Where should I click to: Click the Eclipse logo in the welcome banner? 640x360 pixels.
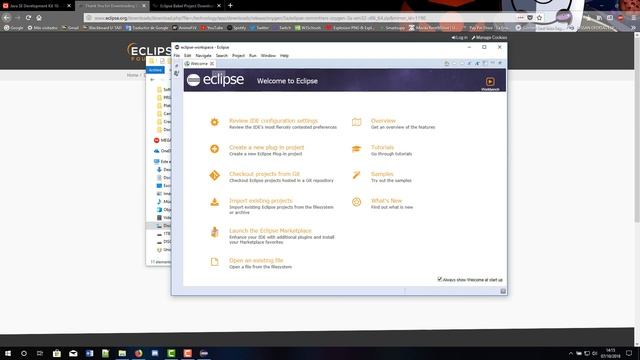point(216,80)
